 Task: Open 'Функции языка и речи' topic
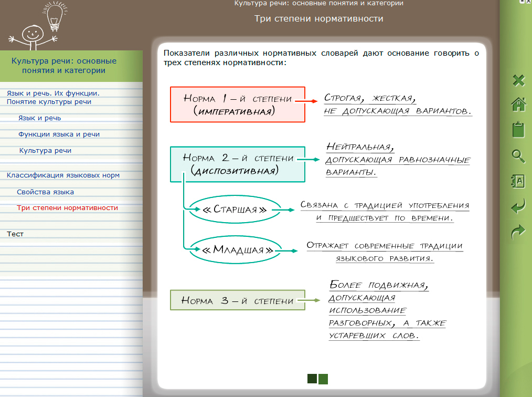[x=59, y=134]
